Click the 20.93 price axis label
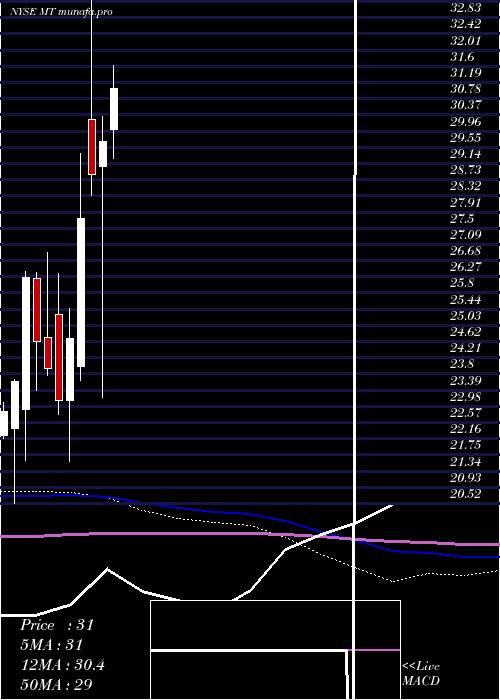Screen dimensions: 500x700 (x=466, y=477)
